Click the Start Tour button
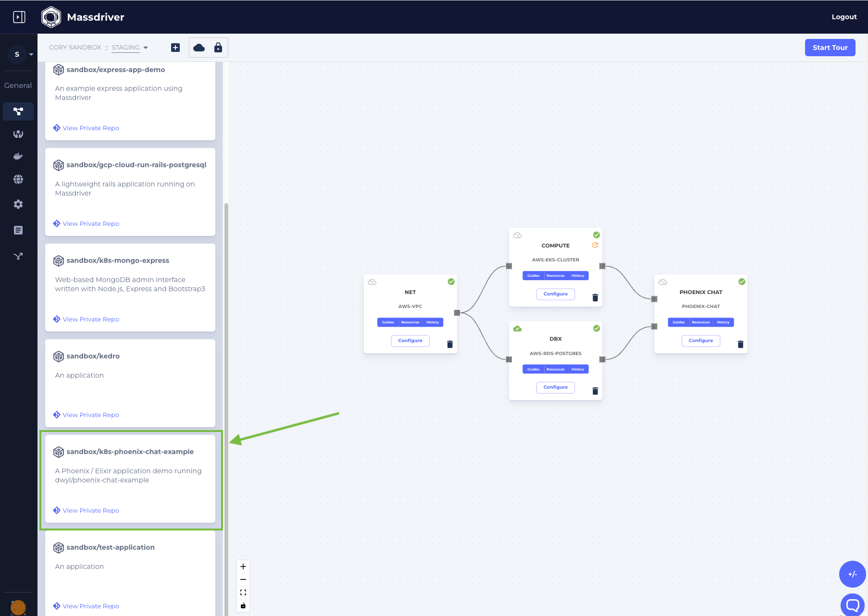Image resolution: width=868 pixels, height=616 pixels. (830, 48)
